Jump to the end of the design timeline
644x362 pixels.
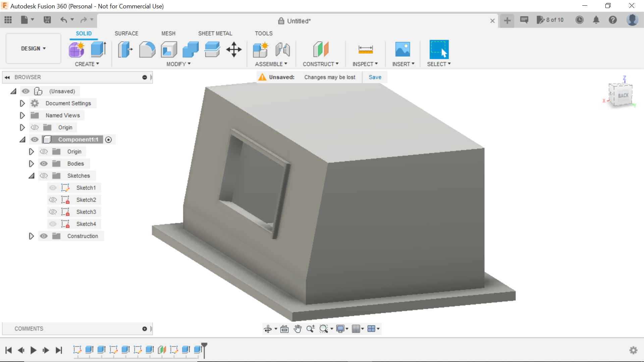59,350
